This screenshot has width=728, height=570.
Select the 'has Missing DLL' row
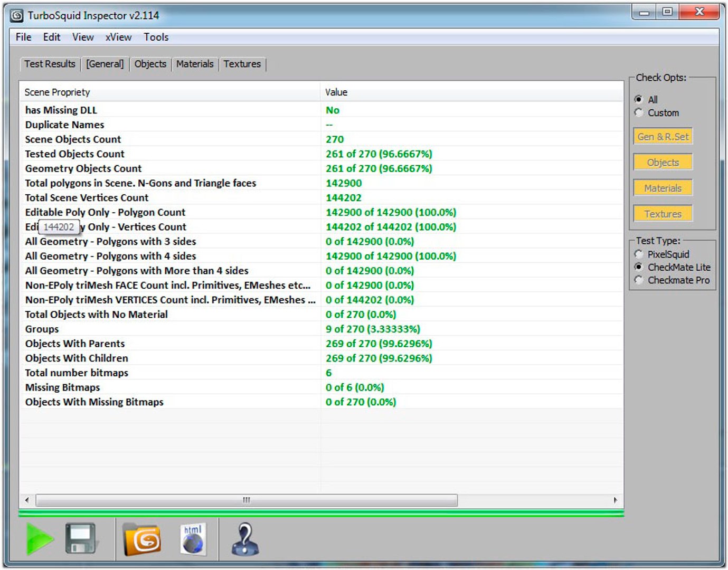pyautogui.click(x=322, y=110)
